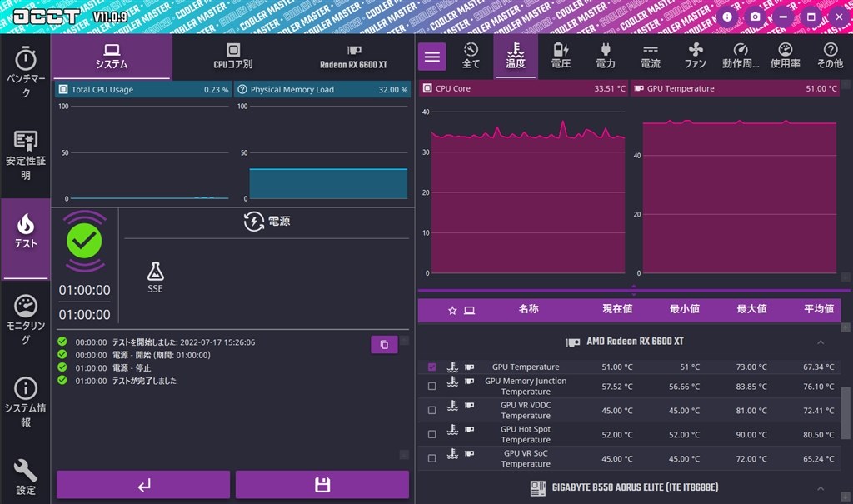Image resolution: width=853 pixels, height=504 pixels.
Task: Open the 安定性証明 sidebar section
Action: pos(26,156)
